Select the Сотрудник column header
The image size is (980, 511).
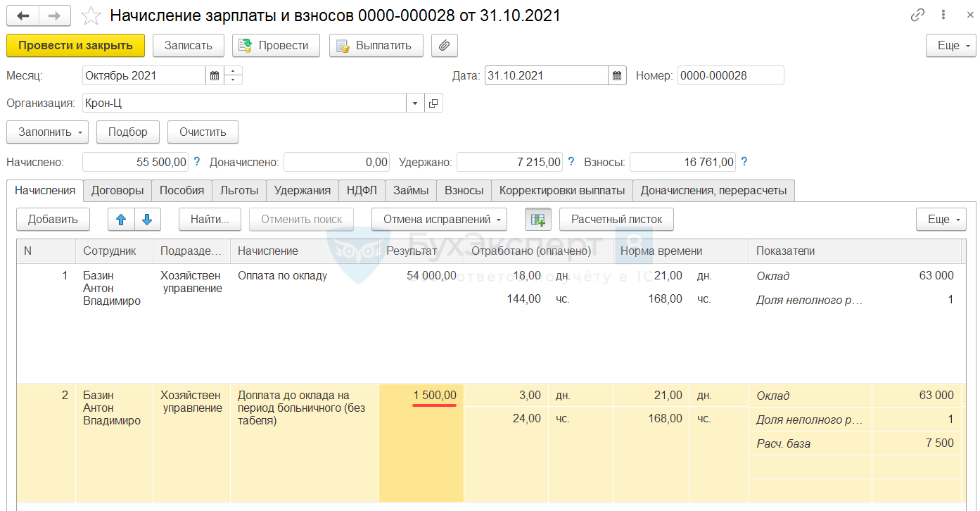point(114,251)
